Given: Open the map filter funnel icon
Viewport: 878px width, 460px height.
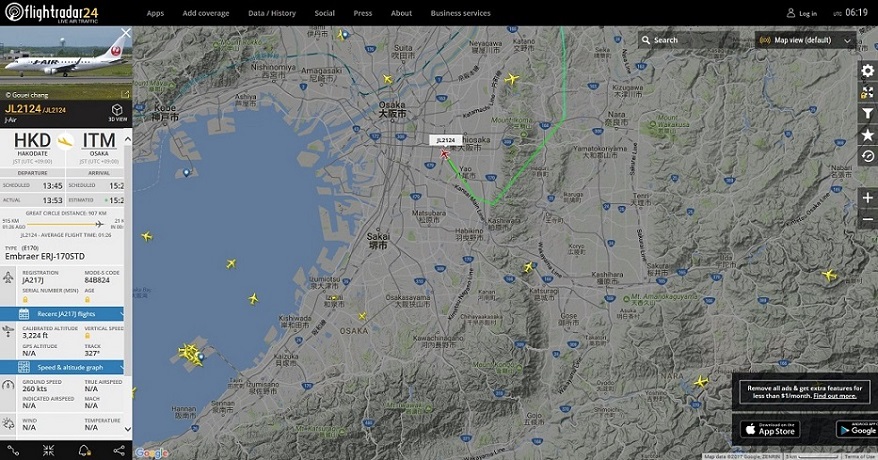Looking at the screenshot, I should [867, 114].
